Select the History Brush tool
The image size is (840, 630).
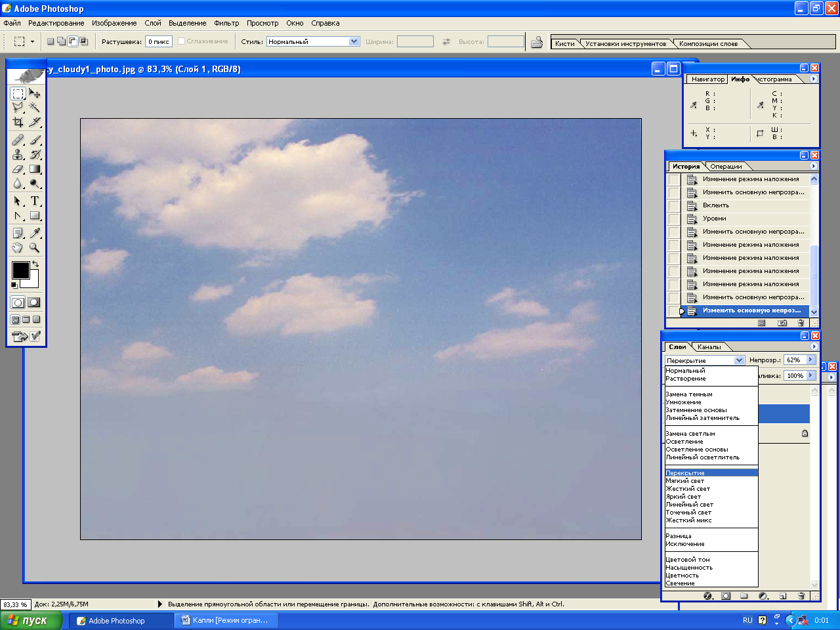pos(35,154)
